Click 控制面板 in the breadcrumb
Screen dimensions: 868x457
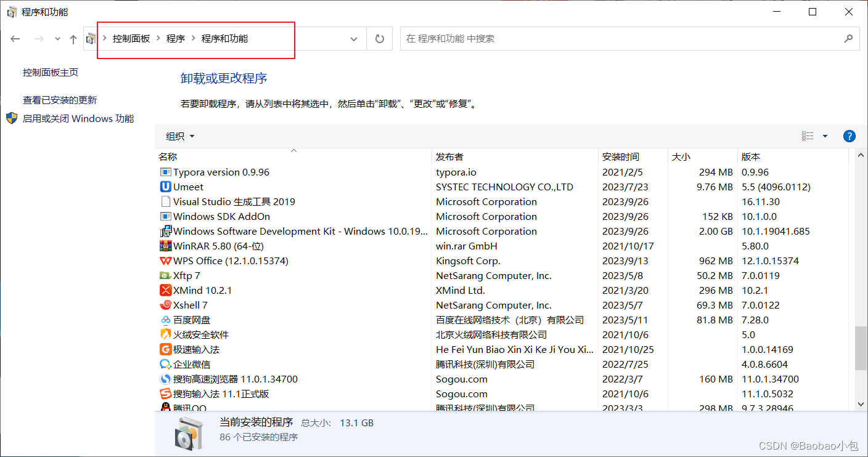point(131,38)
